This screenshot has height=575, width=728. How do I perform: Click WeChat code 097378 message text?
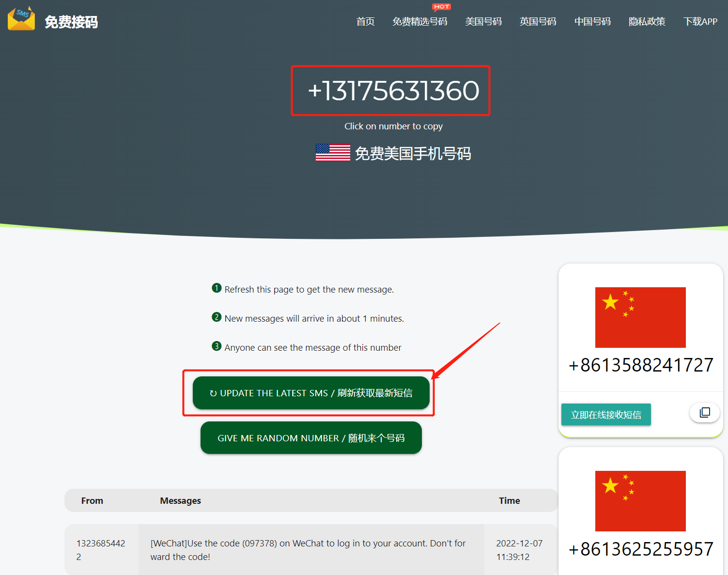308,550
